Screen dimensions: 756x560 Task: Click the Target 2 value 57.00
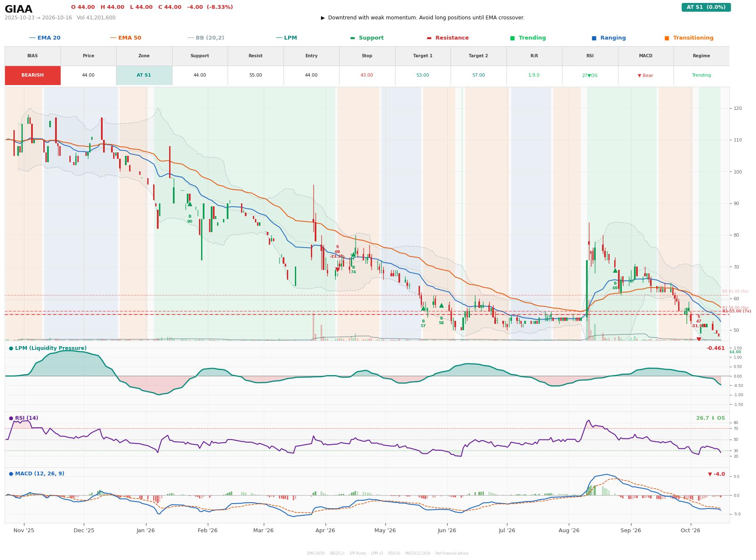[478, 75]
